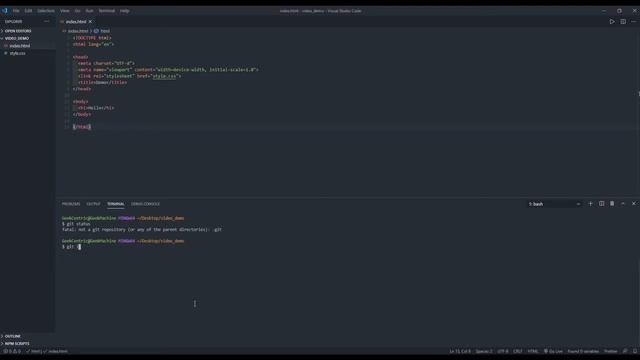Maximize the terminal panel with the caret icon
Screen dimensions: 640x360
[x=623, y=204]
